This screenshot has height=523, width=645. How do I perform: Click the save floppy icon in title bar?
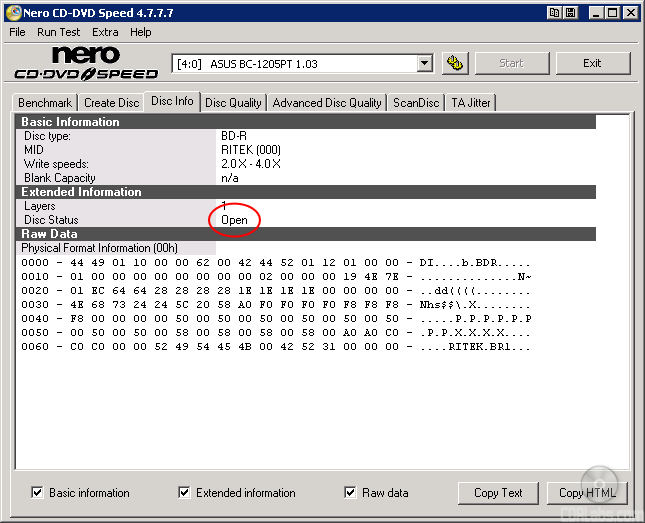point(570,12)
